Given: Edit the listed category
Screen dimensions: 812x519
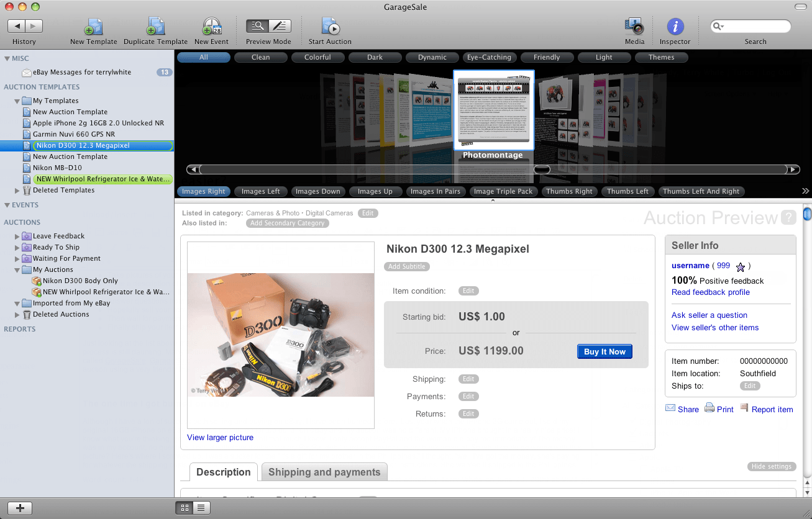Looking at the screenshot, I should coord(368,213).
